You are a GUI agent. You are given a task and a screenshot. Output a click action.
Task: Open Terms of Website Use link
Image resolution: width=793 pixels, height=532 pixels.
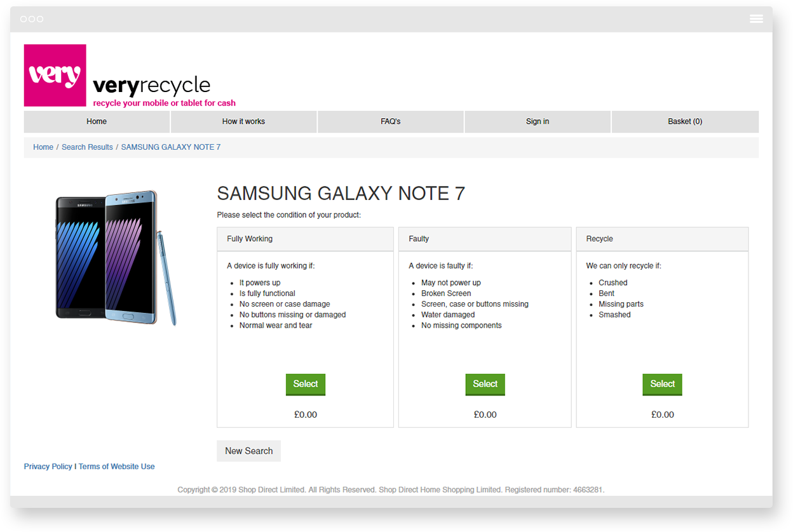pyautogui.click(x=117, y=467)
